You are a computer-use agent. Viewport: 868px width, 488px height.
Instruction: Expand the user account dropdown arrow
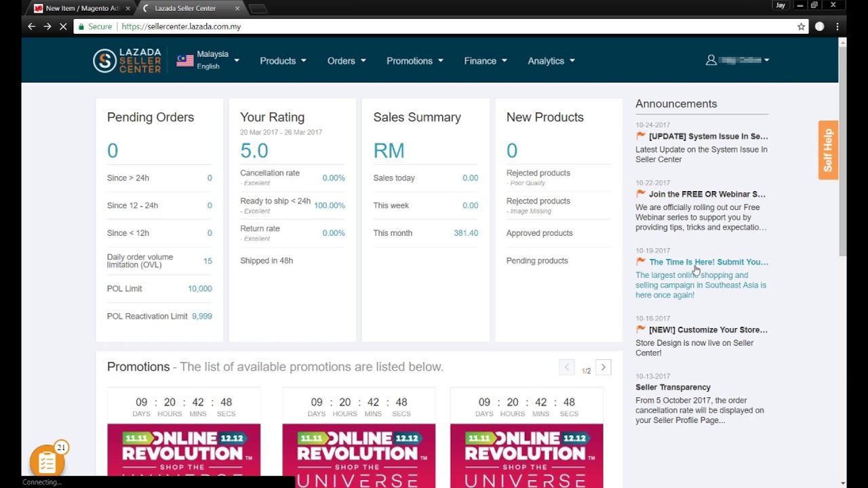pos(766,60)
